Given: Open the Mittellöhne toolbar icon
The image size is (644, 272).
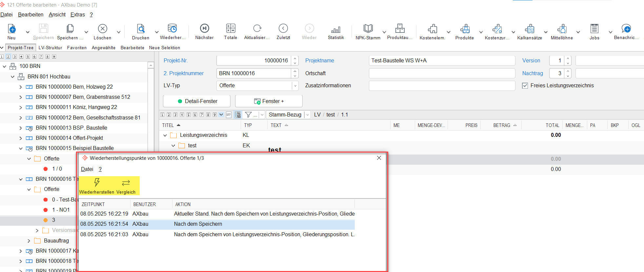Looking at the screenshot, I should pyautogui.click(x=562, y=29).
